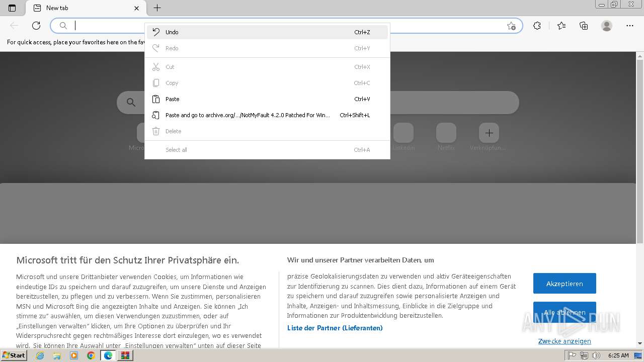644x362 pixels.
Task: Select Cut in context menu
Action: pyautogui.click(x=267, y=67)
